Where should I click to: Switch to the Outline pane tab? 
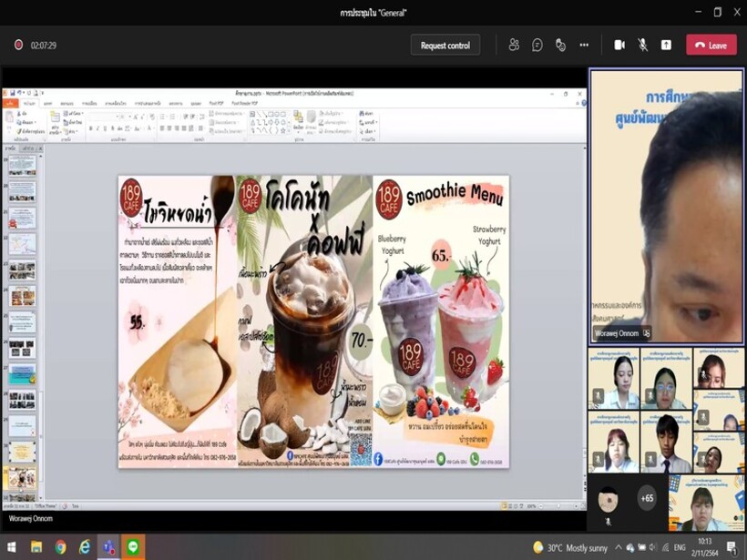click(26, 148)
